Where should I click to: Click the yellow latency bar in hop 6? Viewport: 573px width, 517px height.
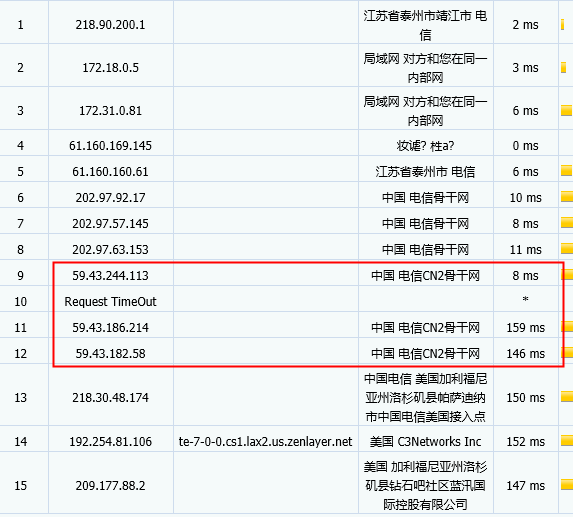click(567, 197)
